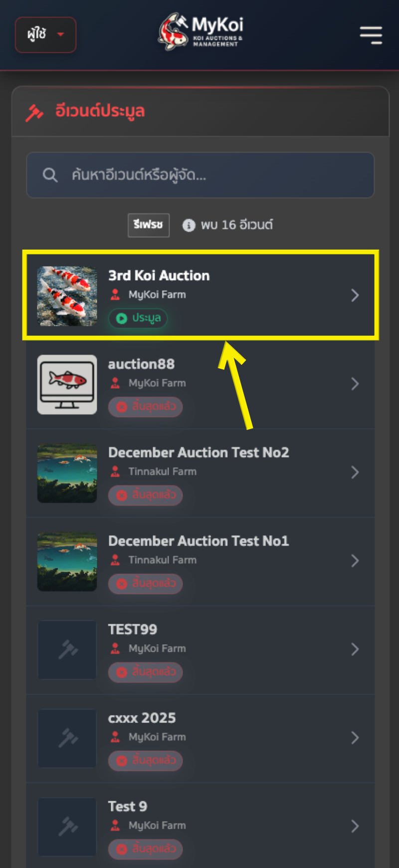Viewport: 399px width, 868px height.
Task: Click the search magnifier icon
Action: [x=50, y=175]
